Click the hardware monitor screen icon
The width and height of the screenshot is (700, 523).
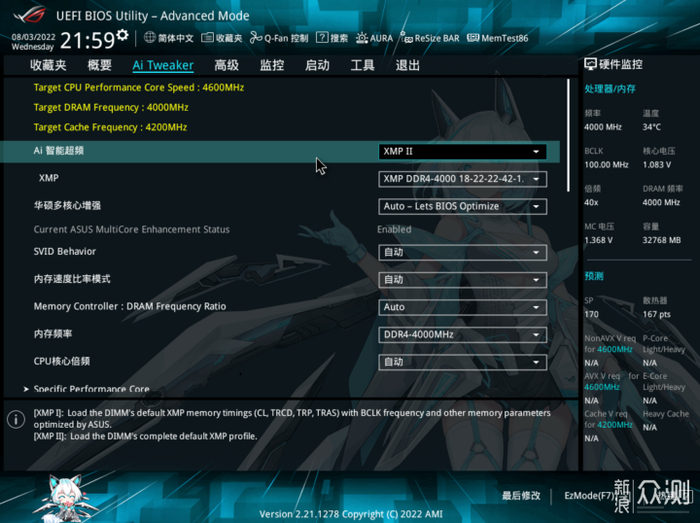pos(590,64)
